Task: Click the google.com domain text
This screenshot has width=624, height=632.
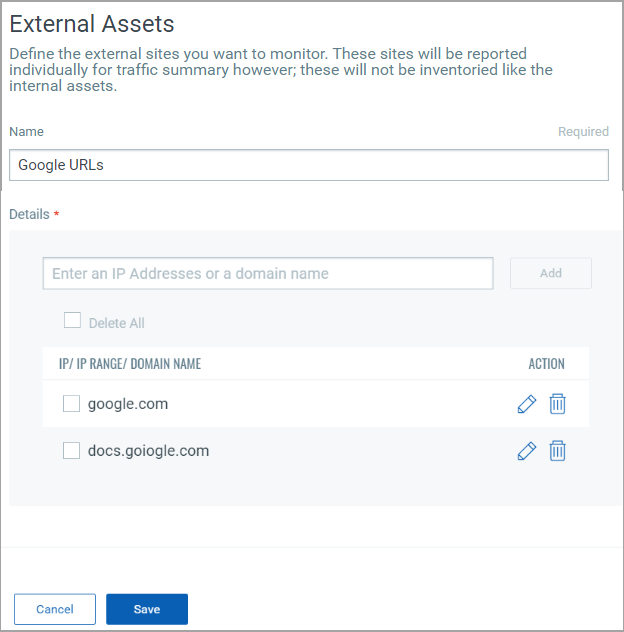Action: (128, 404)
